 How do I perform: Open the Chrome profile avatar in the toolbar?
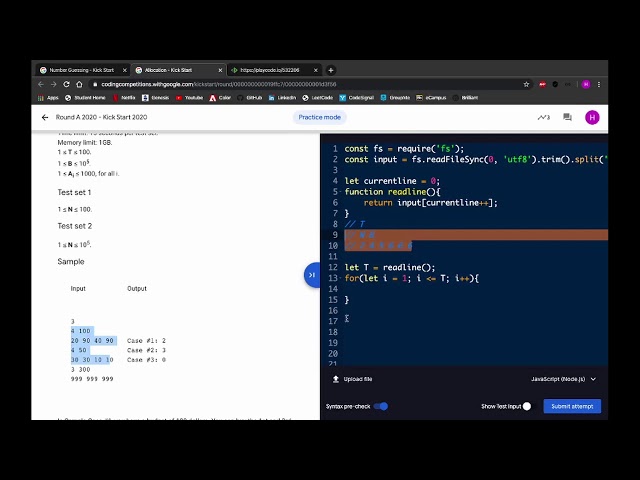click(586, 84)
